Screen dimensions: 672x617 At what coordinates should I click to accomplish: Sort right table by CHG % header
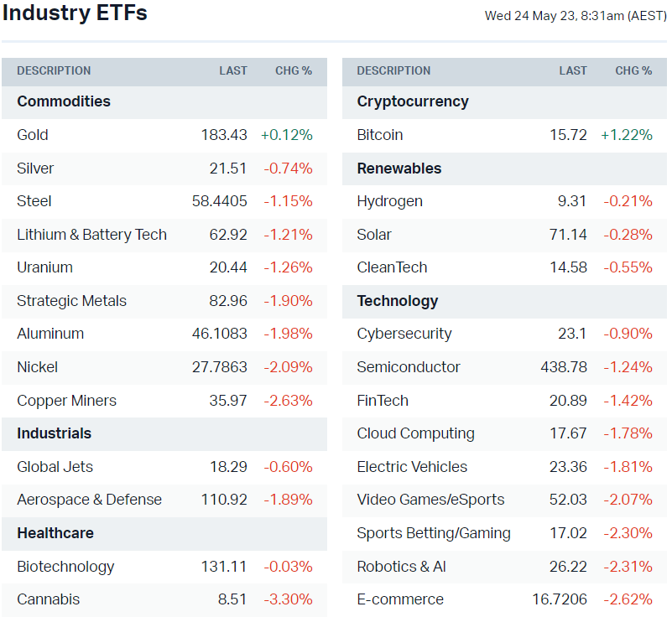(x=633, y=71)
